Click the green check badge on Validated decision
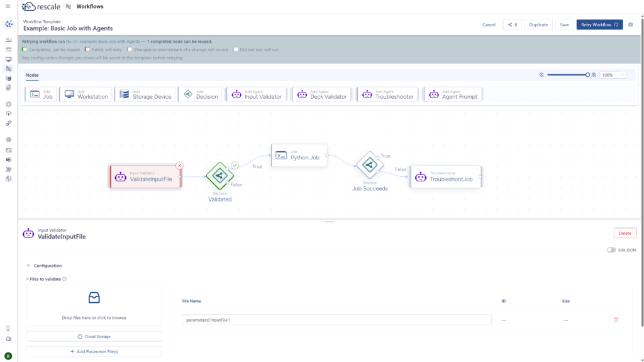The height and width of the screenshot is (362, 644). pyautogui.click(x=235, y=166)
